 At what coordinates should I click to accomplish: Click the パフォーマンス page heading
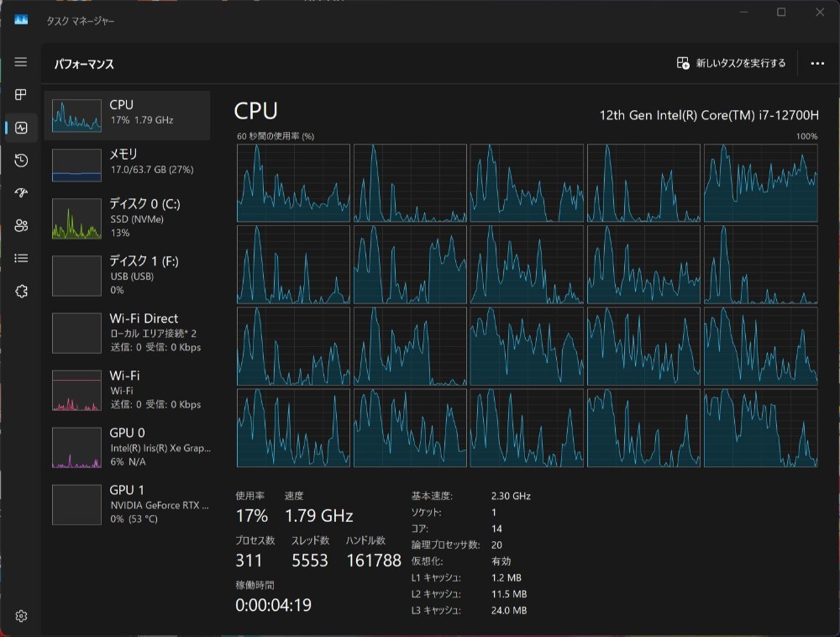tap(84, 65)
